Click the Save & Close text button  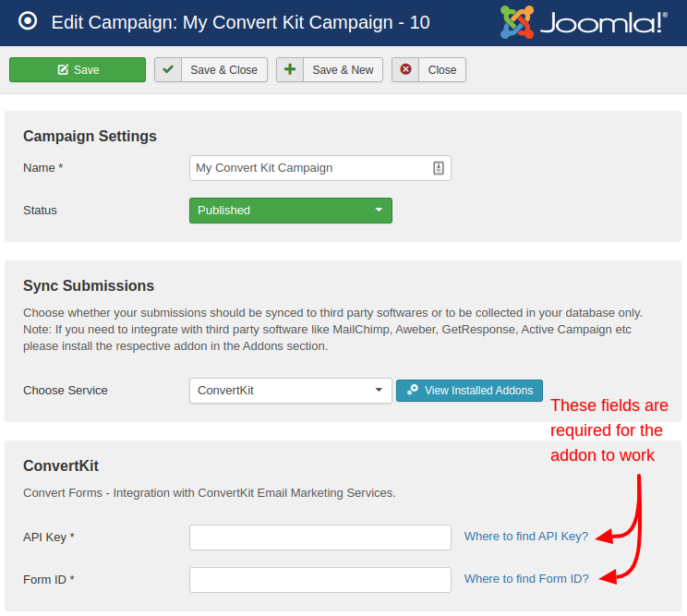223,69
